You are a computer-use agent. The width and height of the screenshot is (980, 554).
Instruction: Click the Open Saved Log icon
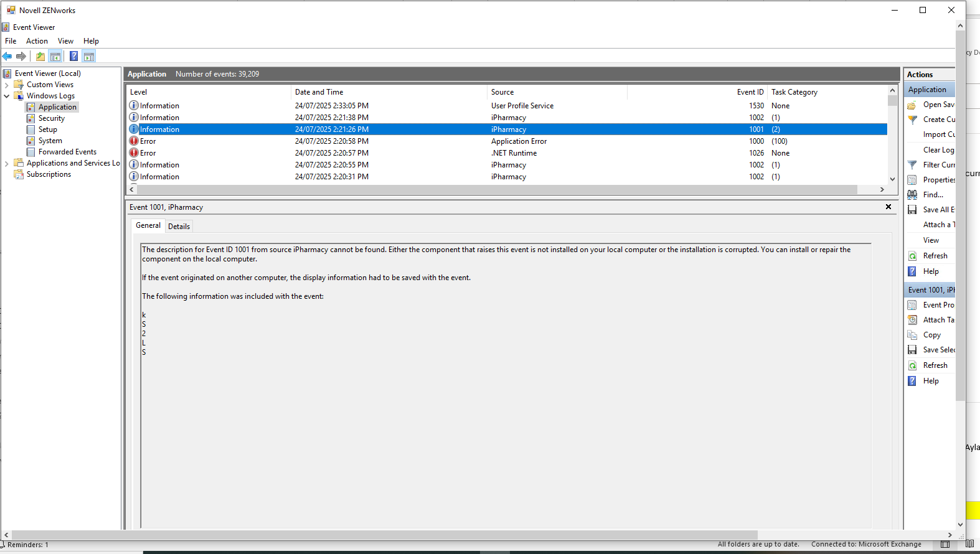pyautogui.click(x=912, y=105)
